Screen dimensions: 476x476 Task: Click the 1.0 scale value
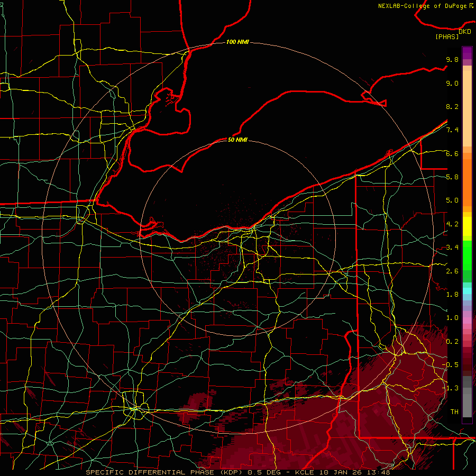[452, 318]
